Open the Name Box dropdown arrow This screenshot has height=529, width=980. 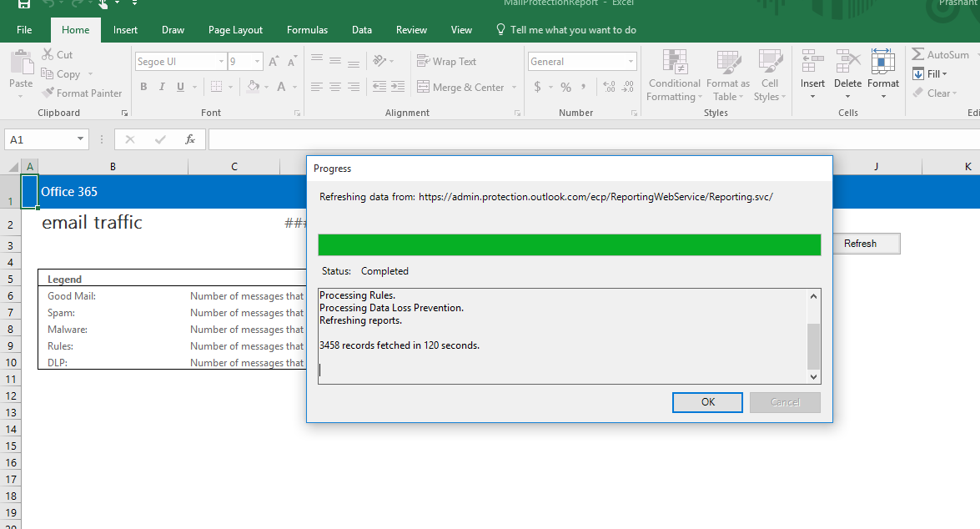coord(80,139)
